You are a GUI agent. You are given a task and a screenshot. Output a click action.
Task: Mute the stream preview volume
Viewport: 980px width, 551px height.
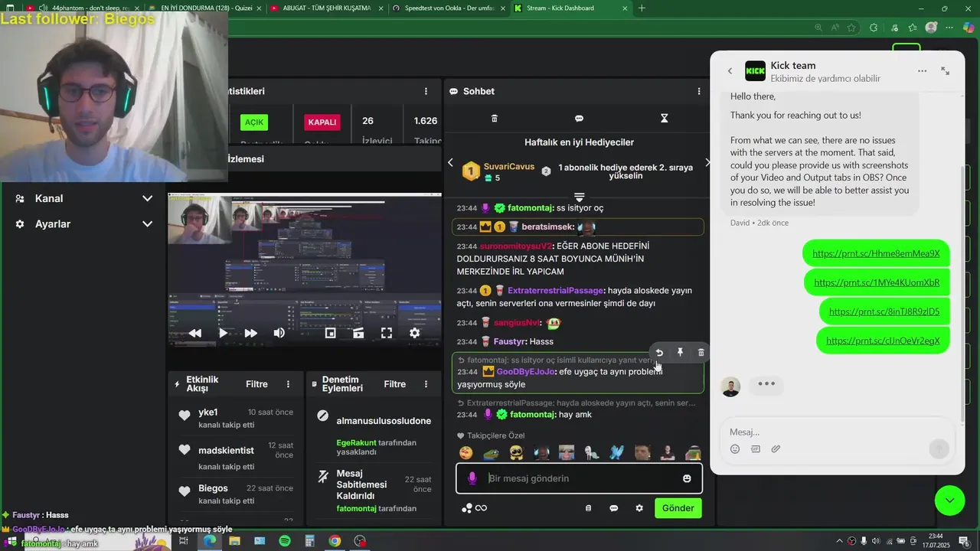click(279, 333)
